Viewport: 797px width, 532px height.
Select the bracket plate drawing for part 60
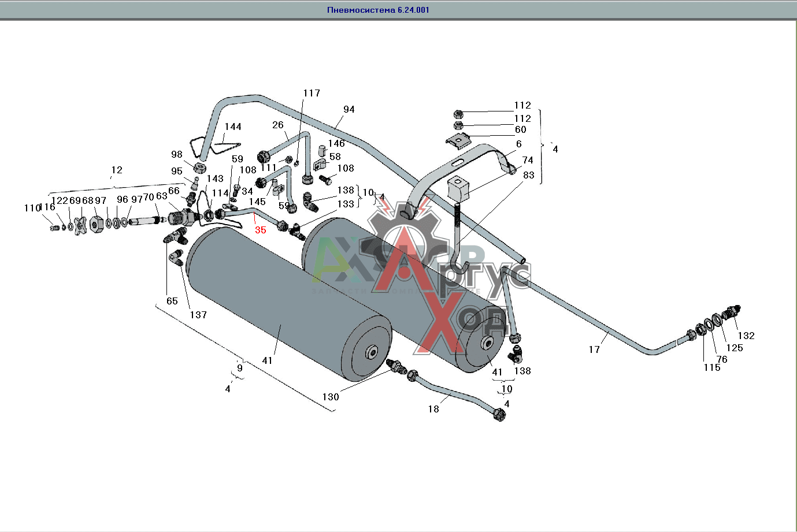coord(458,139)
